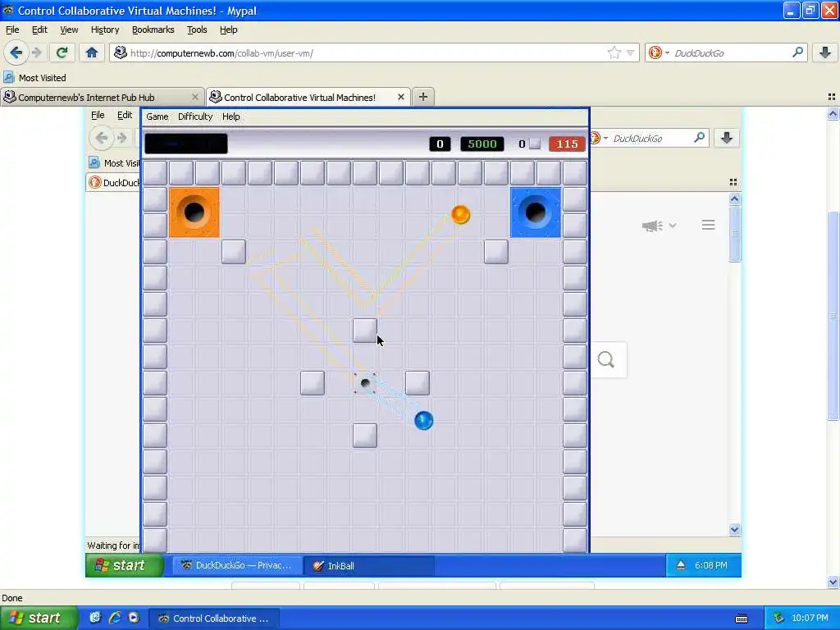The image size is (840, 630).
Task: Close the Computernewb's Internet Pub Hub tab
Action: 194,97
